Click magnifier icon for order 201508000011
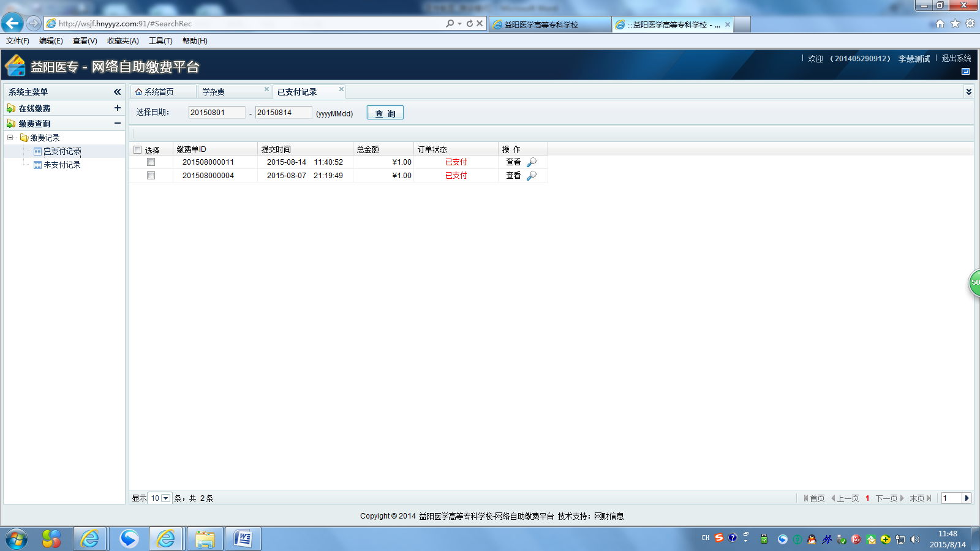 (532, 162)
